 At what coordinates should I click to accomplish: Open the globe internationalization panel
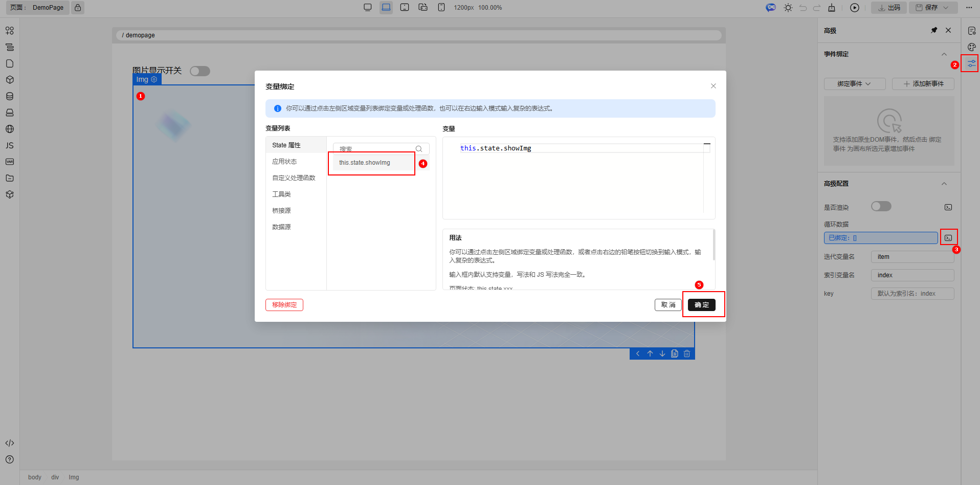tap(9, 129)
